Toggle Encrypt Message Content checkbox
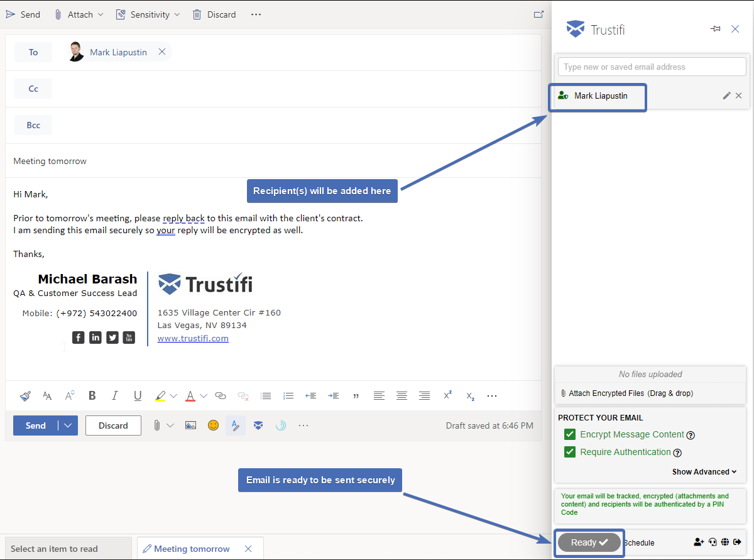This screenshot has width=754, height=560. [x=570, y=434]
